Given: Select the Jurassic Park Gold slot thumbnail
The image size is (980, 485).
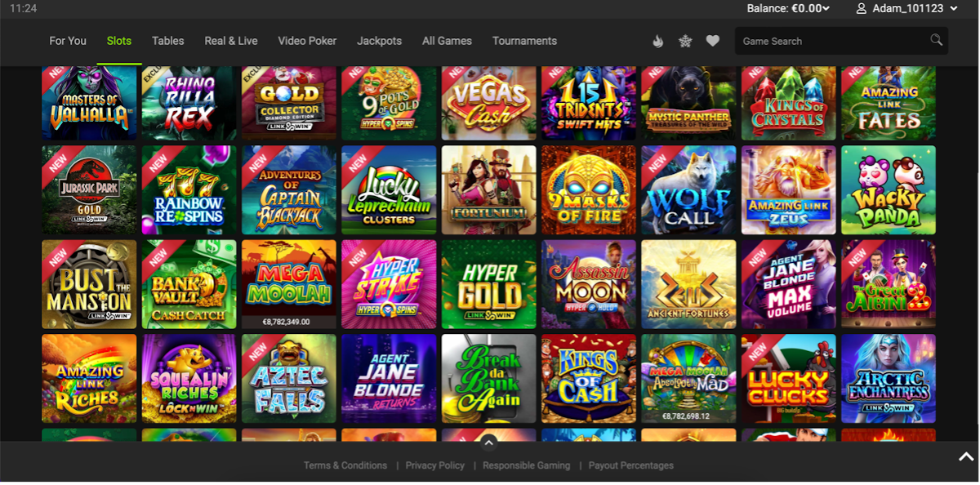Looking at the screenshot, I should (x=89, y=190).
